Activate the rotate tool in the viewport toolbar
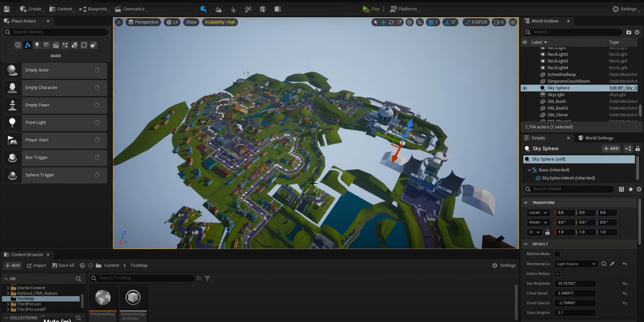The width and height of the screenshot is (644, 322). 392,22
